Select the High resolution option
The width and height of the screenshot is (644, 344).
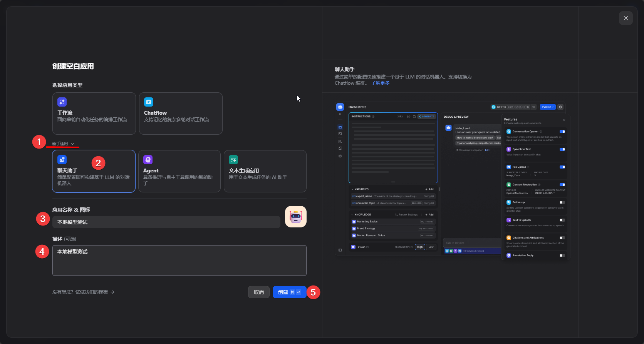pos(420,247)
